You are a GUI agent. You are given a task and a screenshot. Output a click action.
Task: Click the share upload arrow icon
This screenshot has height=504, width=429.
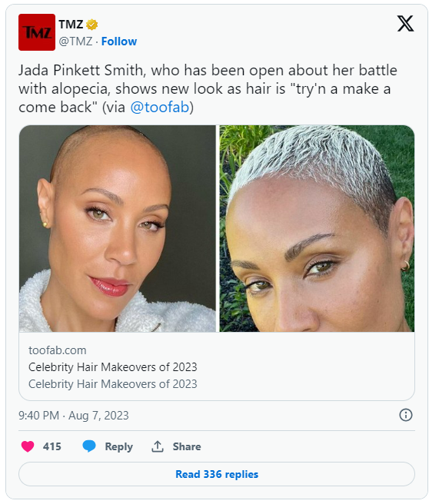point(158,446)
